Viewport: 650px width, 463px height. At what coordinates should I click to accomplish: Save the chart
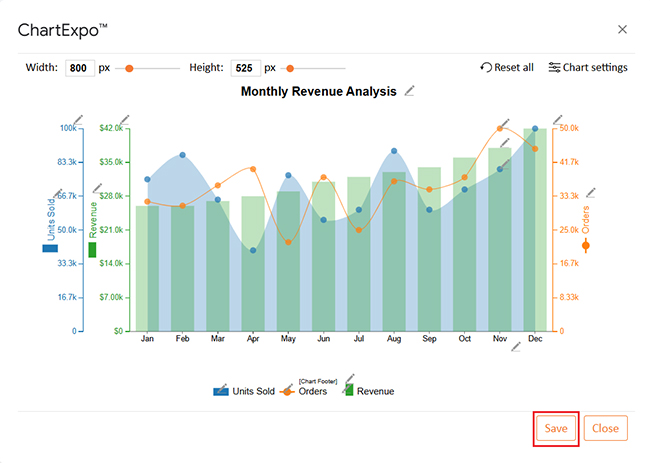tap(556, 428)
